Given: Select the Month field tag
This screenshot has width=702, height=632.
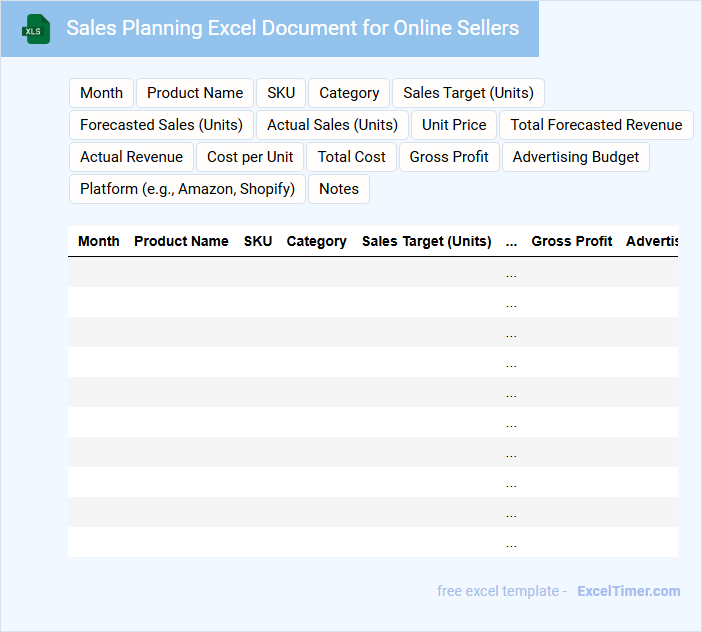Looking at the screenshot, I should click(x=101, y=93).
